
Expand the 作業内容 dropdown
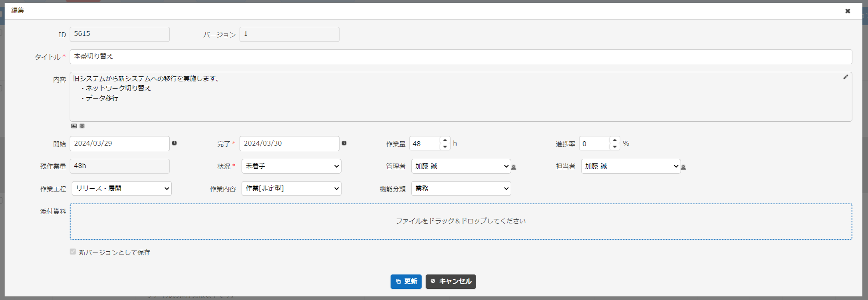click(291, 189)
